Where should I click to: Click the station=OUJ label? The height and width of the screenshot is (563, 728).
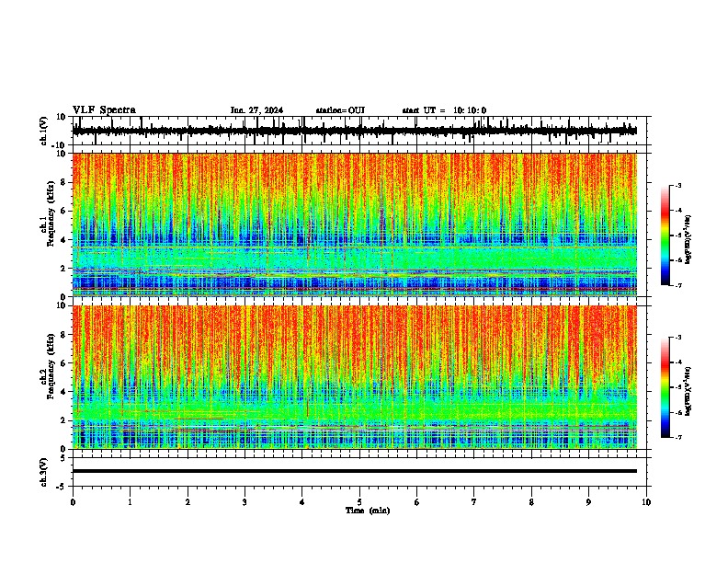tap(340, 110)
